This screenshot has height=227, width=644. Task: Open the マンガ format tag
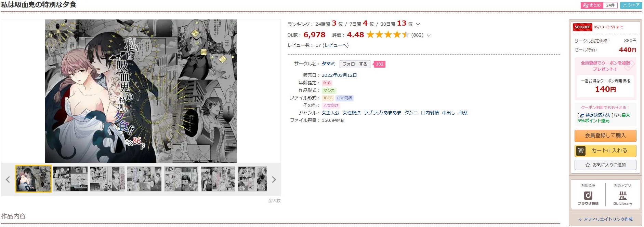pyautogui.click(x=329, y=90)
